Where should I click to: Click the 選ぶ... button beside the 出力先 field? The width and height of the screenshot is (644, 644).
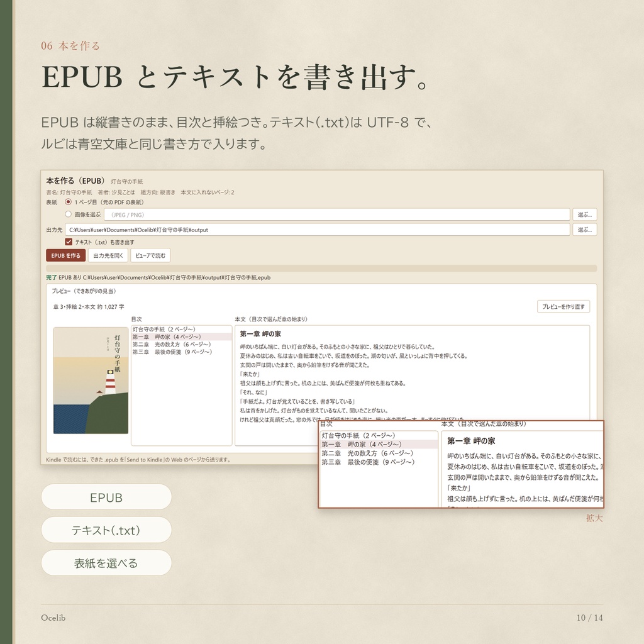(584, 230)
